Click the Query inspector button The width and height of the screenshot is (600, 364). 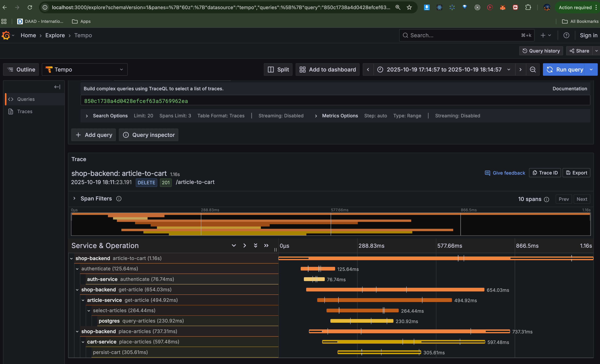coord(149,135)
